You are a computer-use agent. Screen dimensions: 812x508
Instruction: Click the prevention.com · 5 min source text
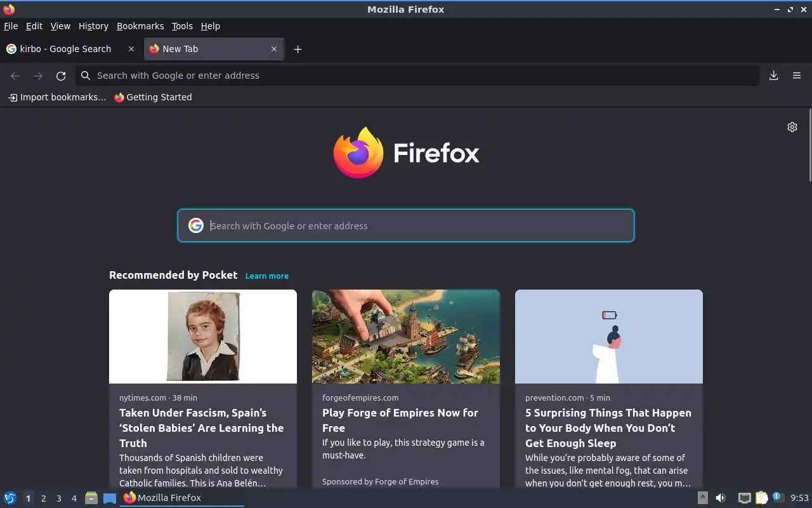[x=568, y=398]
